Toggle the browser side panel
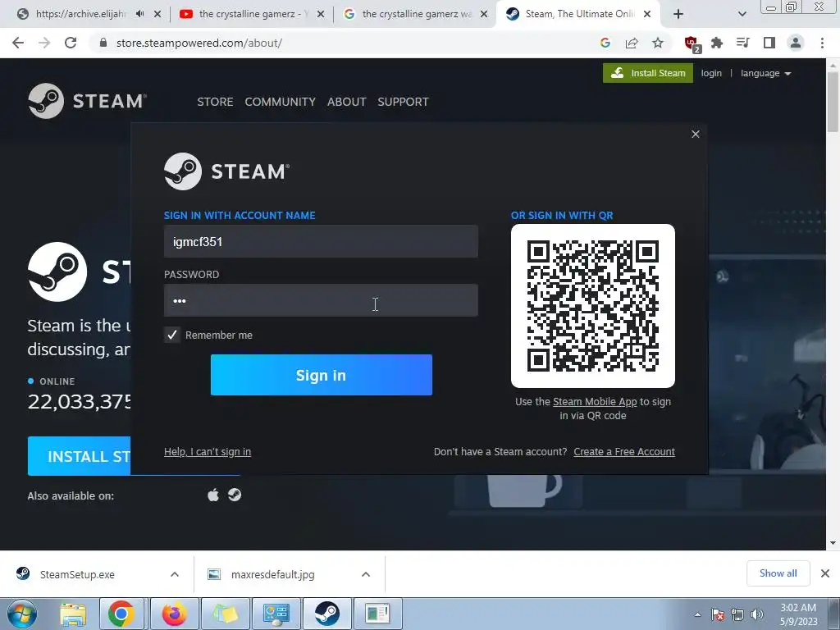Viewport: 840px width, 630px height. pos(769,43)
